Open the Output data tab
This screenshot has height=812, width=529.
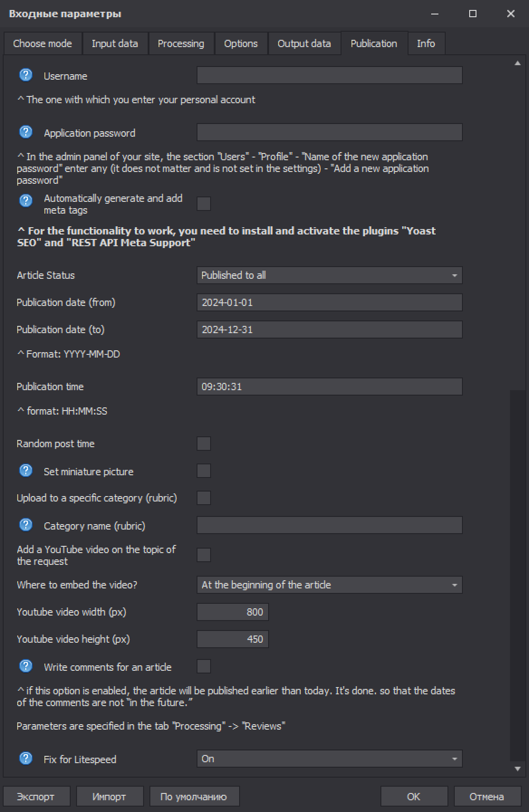[x=304, y=43]
